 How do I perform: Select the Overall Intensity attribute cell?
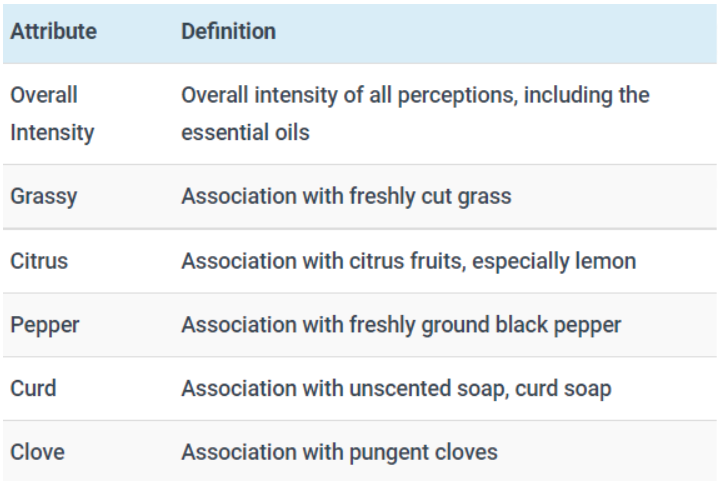[52, 114]
